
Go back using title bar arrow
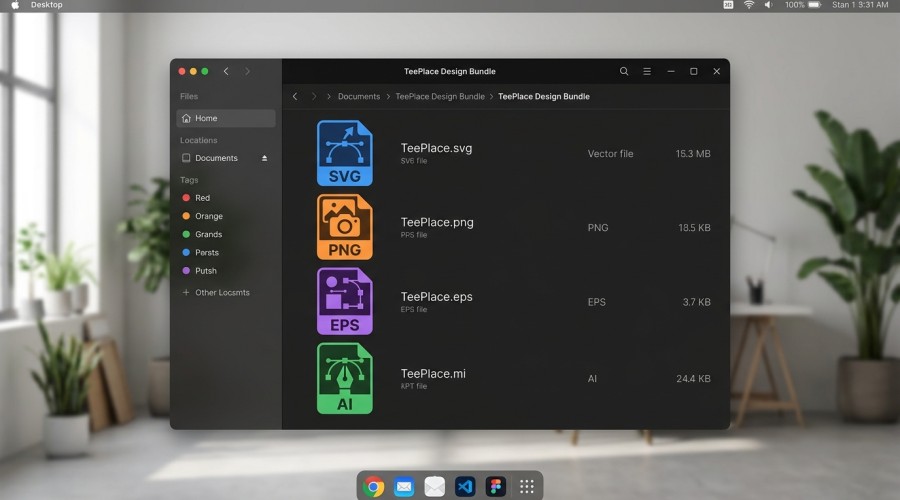pyautogui.click(x=226, y=71)
